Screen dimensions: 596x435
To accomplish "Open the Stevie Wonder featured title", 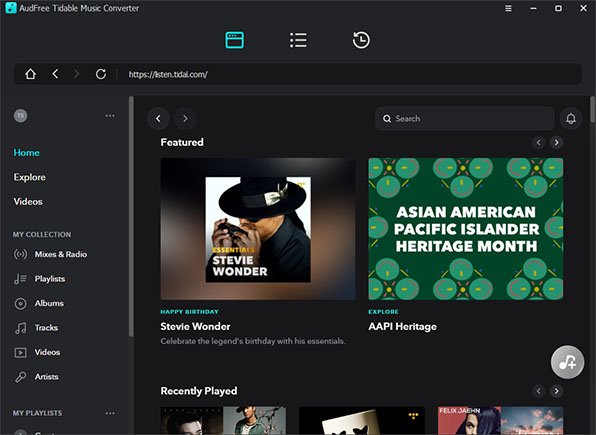I will pos(195,326).
